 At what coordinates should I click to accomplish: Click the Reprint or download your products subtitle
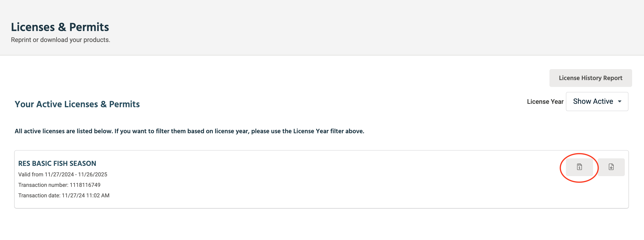tap(61, 40)
